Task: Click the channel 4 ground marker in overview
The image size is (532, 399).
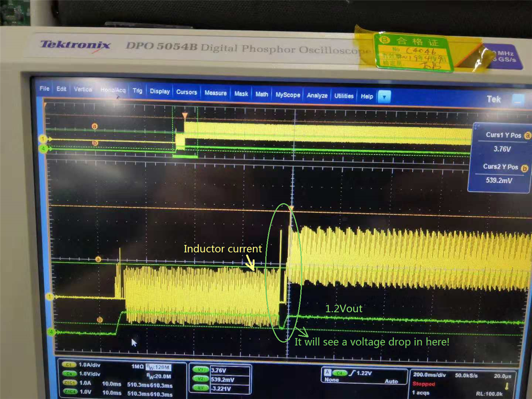Action: pyautogui.click(x=43, y=148)
